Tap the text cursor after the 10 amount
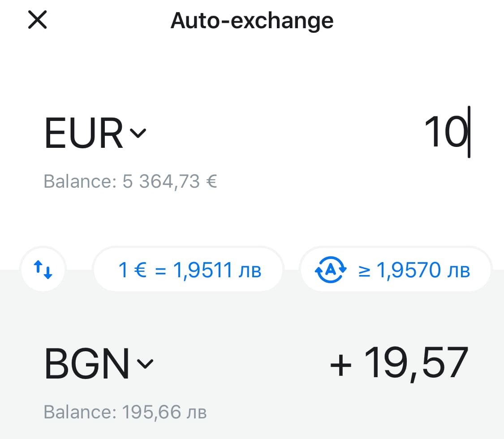Image resolution: width=504 pixels, height=439 pixels. point(469,132)
